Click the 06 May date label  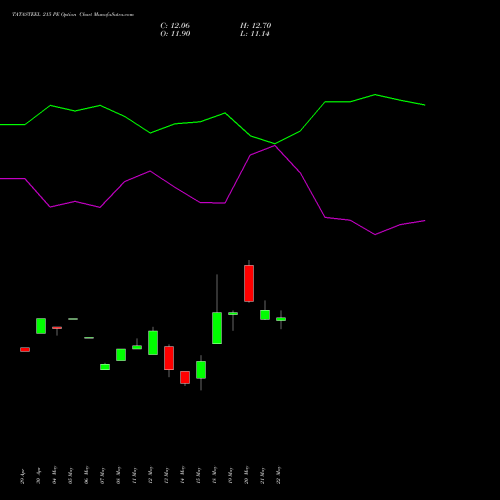coord(87,475)
